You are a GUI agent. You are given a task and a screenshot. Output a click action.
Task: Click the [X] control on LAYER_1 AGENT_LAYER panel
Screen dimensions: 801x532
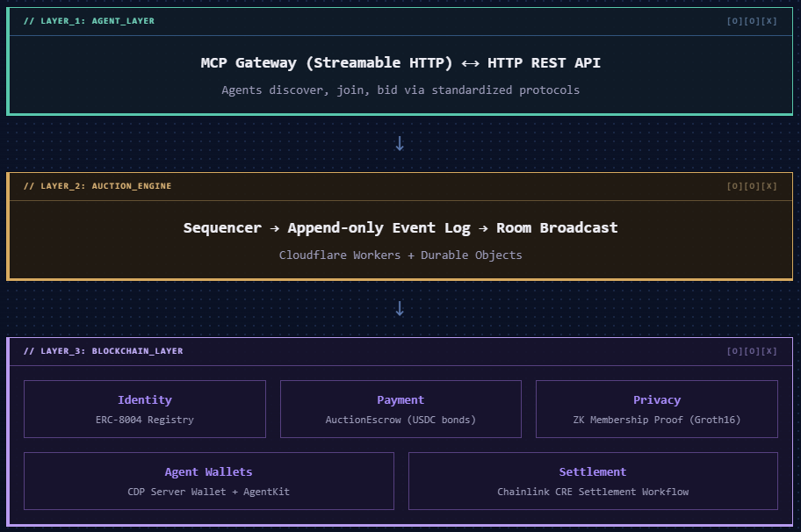[x=769, y=21]
